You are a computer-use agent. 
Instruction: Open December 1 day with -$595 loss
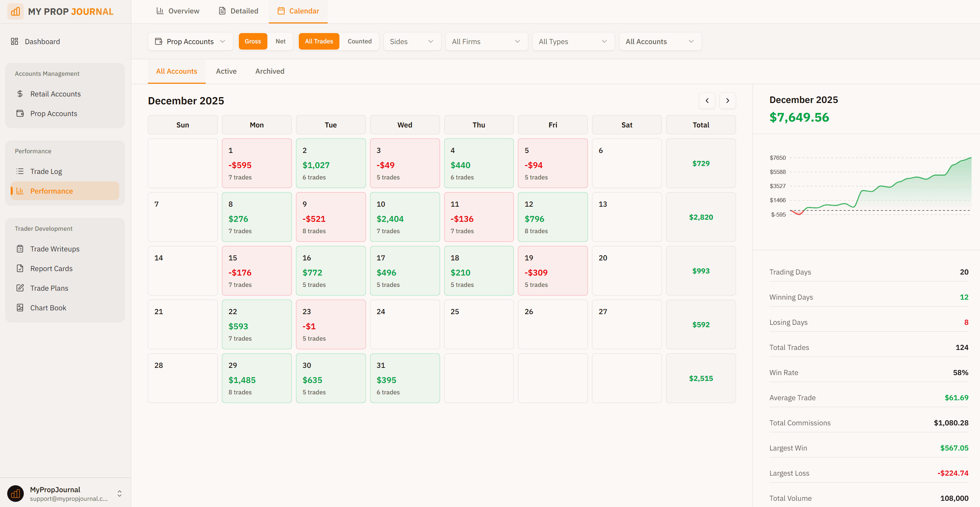click(x=257, y=163)
